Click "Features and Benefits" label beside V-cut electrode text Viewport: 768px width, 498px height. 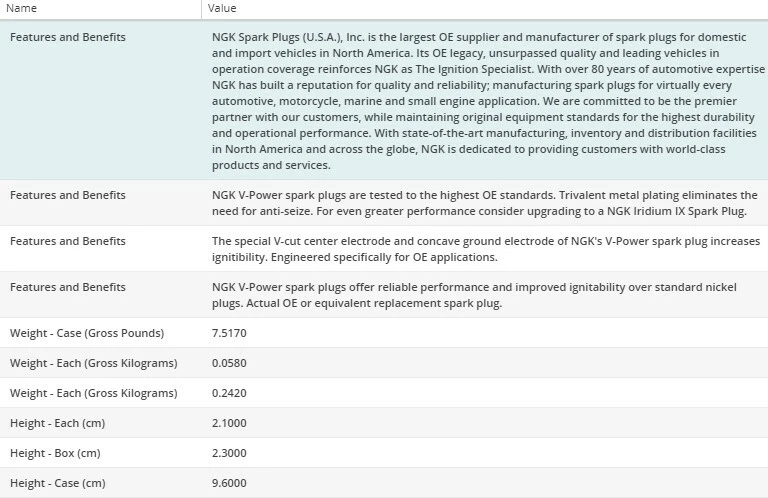coord(68,241)
